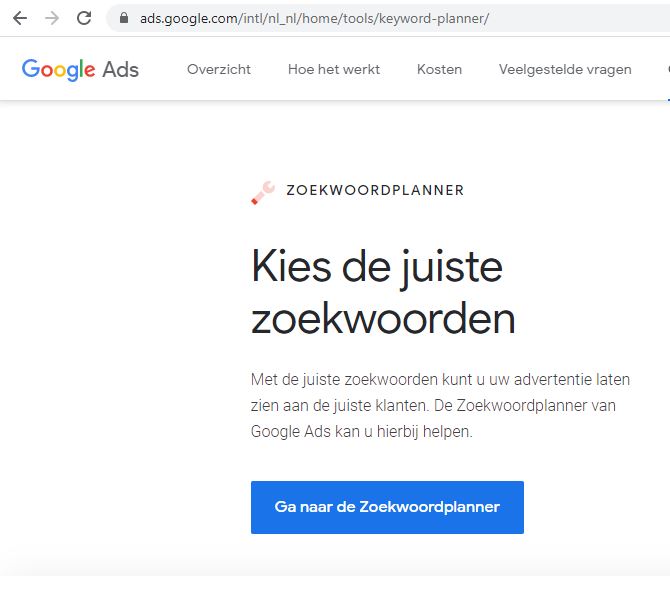Click the browser forward arrow
Image resolution: width=670 pixels, height=595 pixels.
click(x=52, y=18)
